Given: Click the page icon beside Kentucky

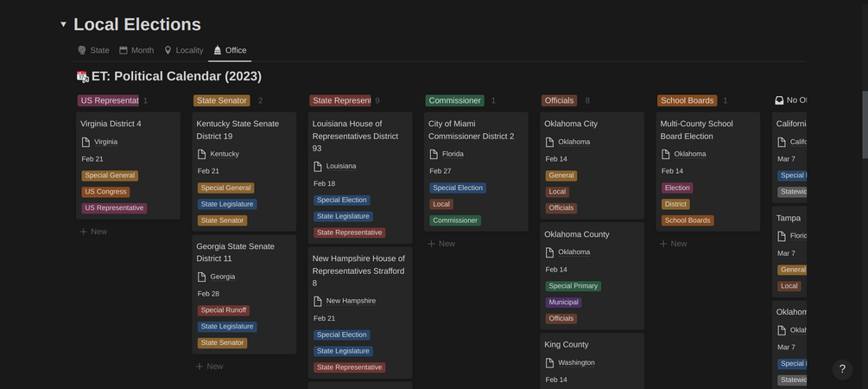Looking at the screenshot, I should [x=201, y=154].
